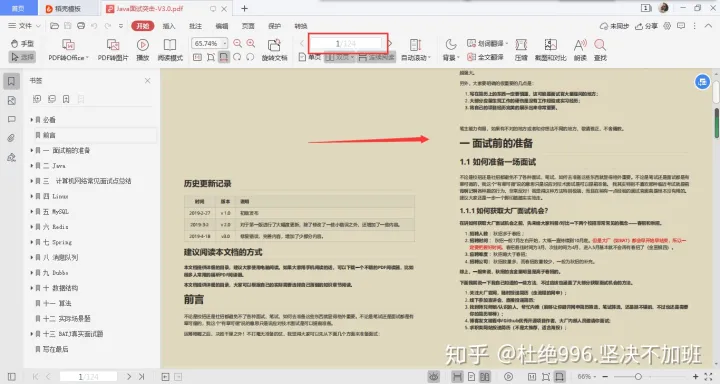Viewport: 720px width, 384px height.
Task: Select the hand tool (手型)
Action: click(x=22, y=44)
